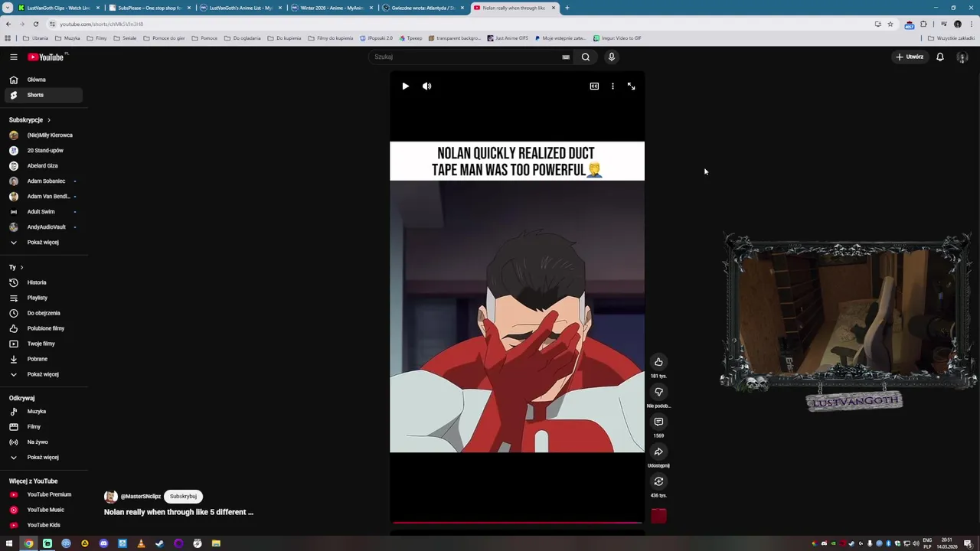Expand the Ty section chevron
The width and height of the screenshot is (980, 551).
pyautogui.click(x=21, y=267)
